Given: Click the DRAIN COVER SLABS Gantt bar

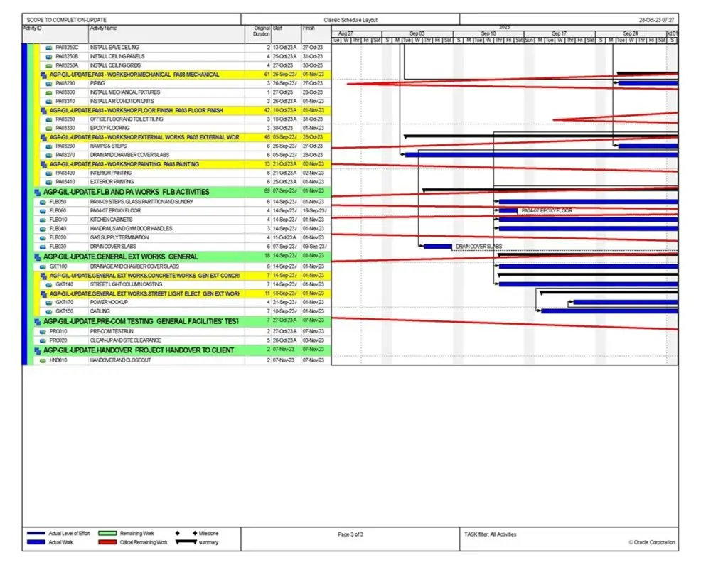Looking at the screenshot, I should click(437, 246).
